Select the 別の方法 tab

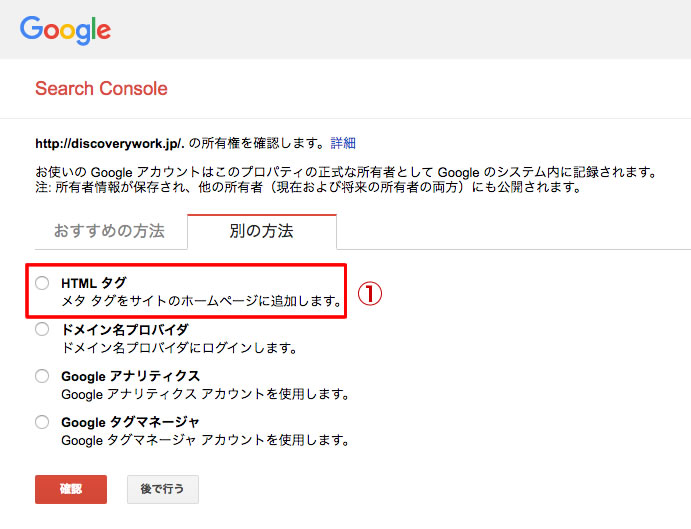[261, 231]
